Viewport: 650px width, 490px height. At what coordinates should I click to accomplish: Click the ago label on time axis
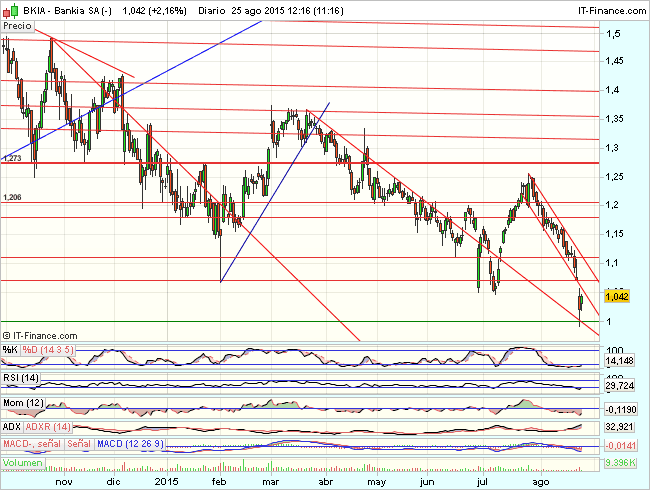coord(541,482)
